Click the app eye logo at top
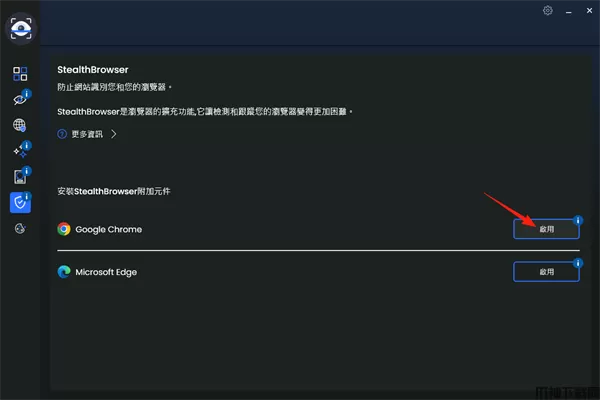 coord(21,28)
